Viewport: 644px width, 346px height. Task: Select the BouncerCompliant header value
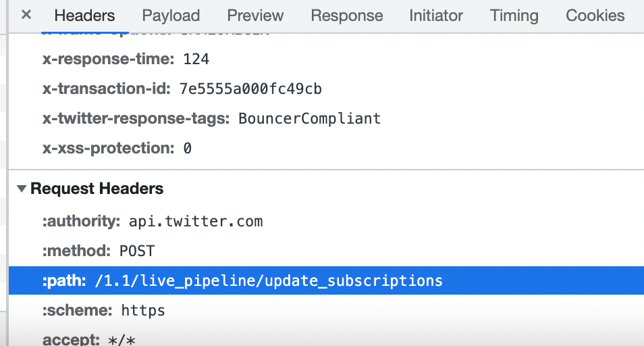click(x=309, y=119)
